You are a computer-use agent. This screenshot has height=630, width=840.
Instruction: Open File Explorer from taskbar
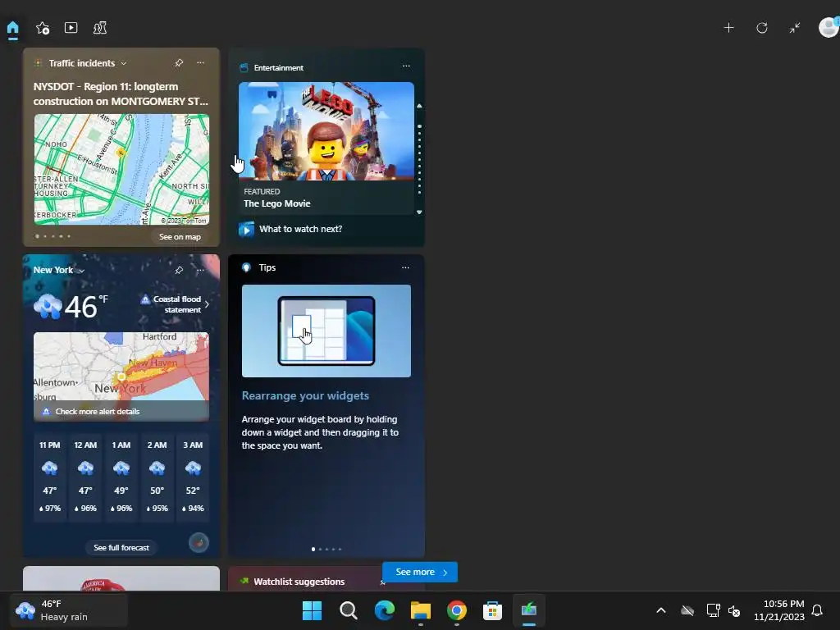pyautogui.click(x=421, y=610)
